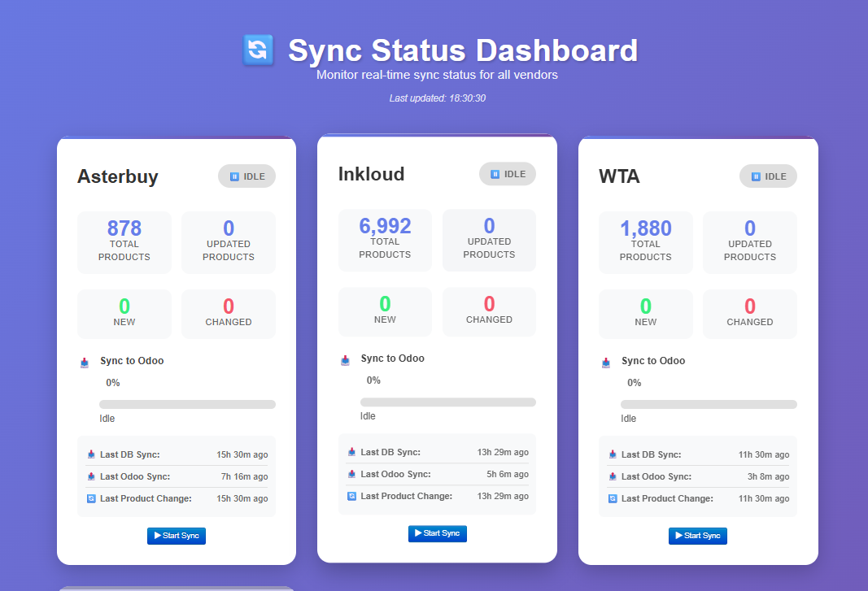868x591 pixels.
Task: Start sync for the Asterbuy vendor
Action: [x=177, y=536]
